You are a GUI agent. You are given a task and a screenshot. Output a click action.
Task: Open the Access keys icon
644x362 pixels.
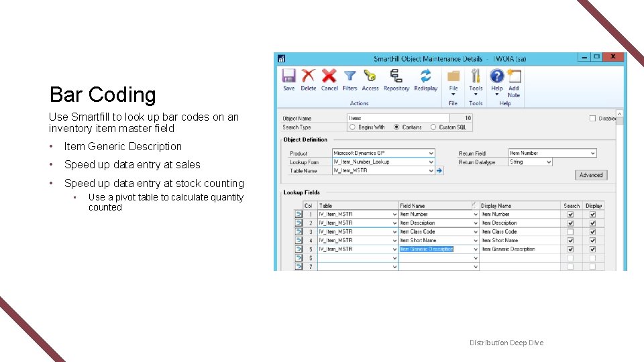tap(370, 76)
